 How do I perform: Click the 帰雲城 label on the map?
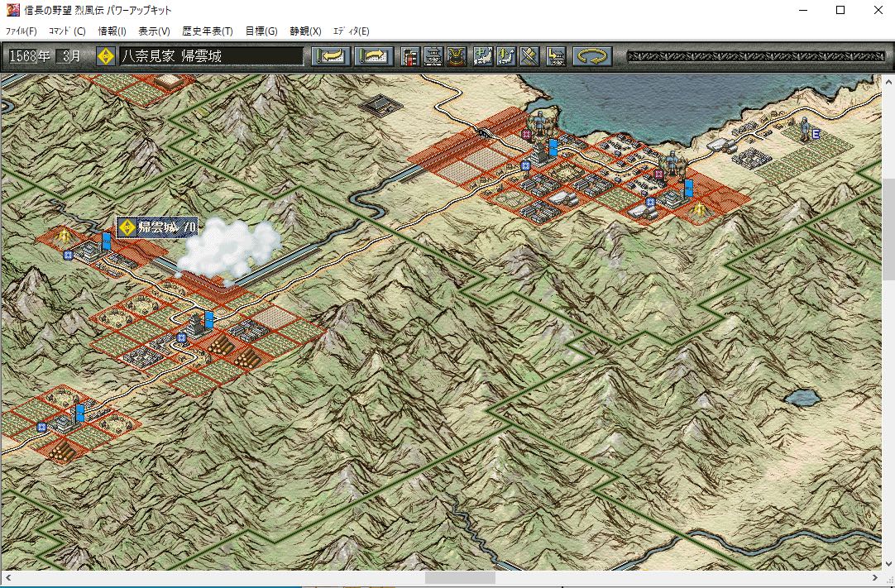point(158,227)
